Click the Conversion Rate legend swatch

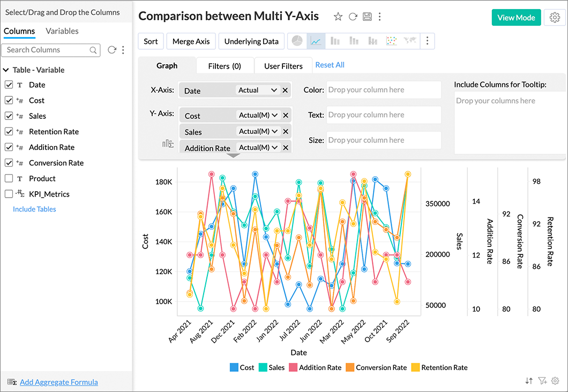(350, 367)
